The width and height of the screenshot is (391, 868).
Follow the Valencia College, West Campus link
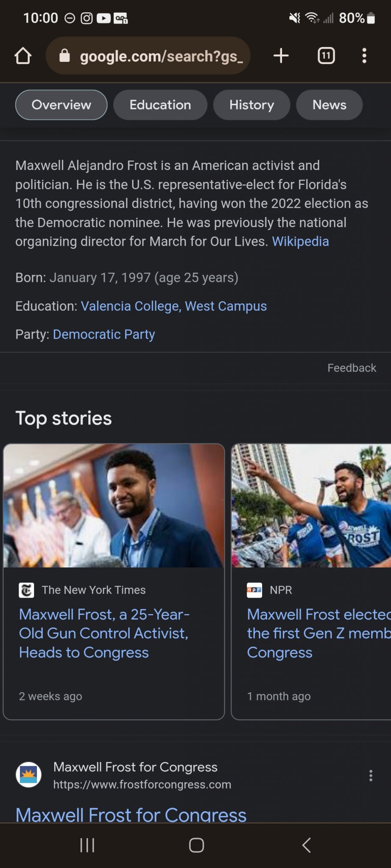pos(174,306)
